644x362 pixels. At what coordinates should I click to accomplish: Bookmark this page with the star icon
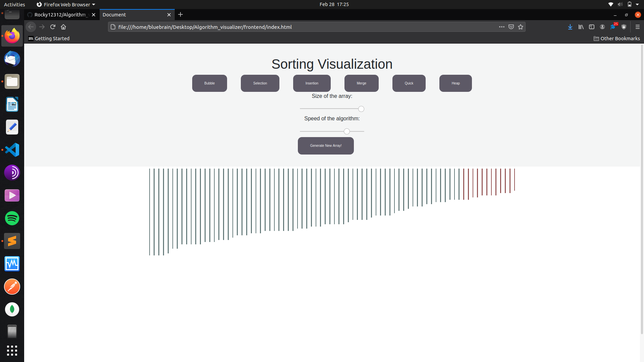[521, 27]
